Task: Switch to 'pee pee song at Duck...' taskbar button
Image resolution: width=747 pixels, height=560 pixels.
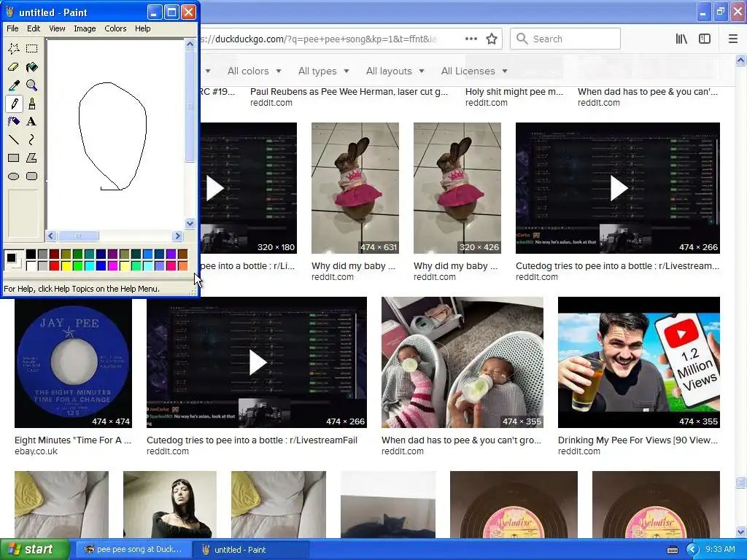Action: pos(133,550)
